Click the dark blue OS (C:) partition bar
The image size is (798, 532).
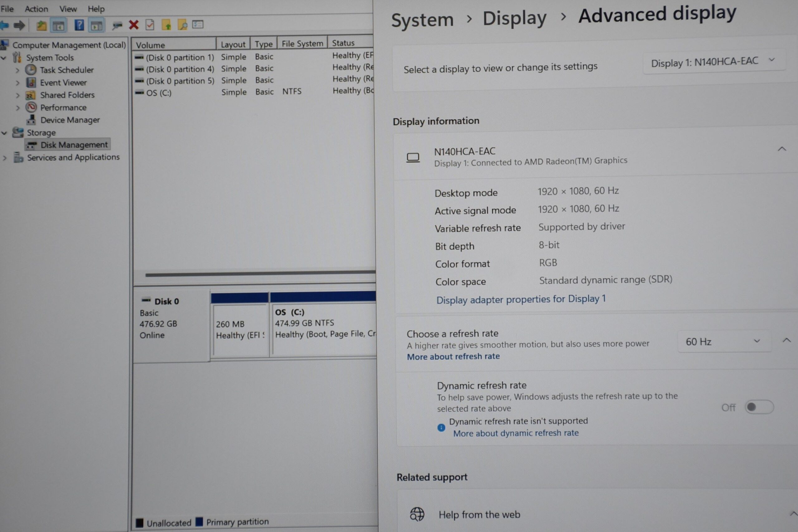tap(323, 296)
